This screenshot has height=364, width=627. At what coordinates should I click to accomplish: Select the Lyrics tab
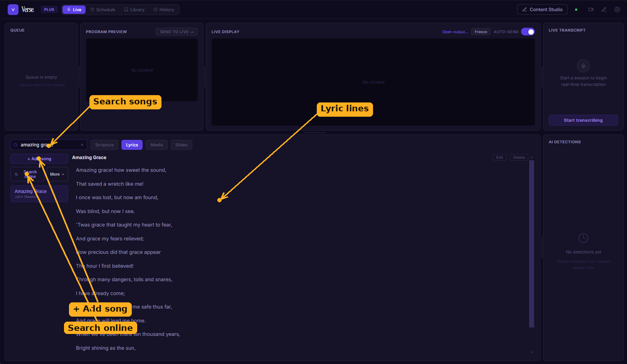point(132,145)
